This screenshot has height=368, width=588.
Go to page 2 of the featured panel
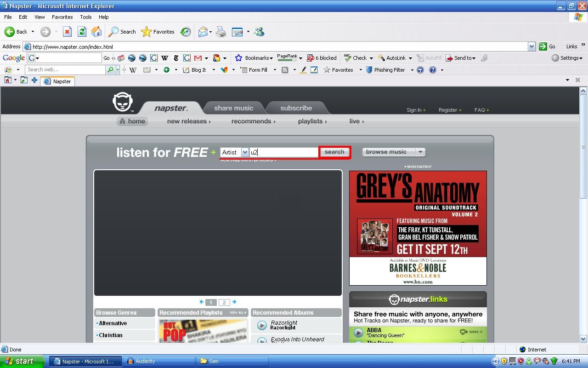(224, 302)
